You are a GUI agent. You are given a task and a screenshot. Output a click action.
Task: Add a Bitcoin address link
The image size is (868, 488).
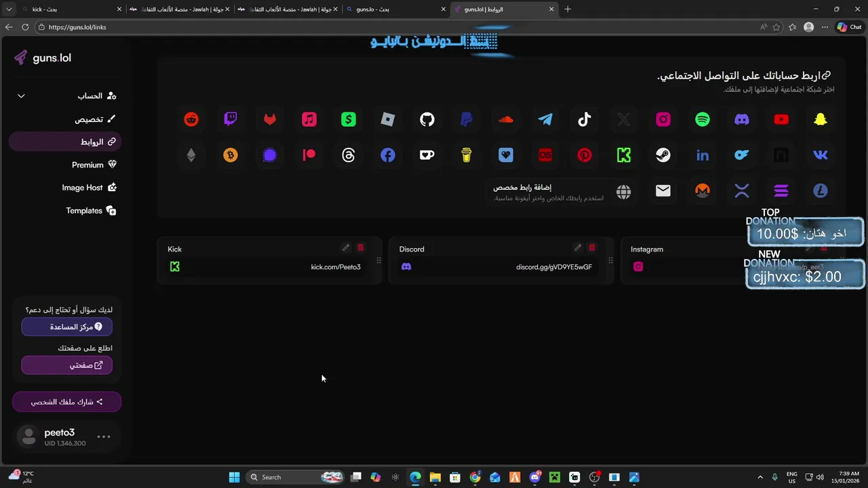(231, 155)
